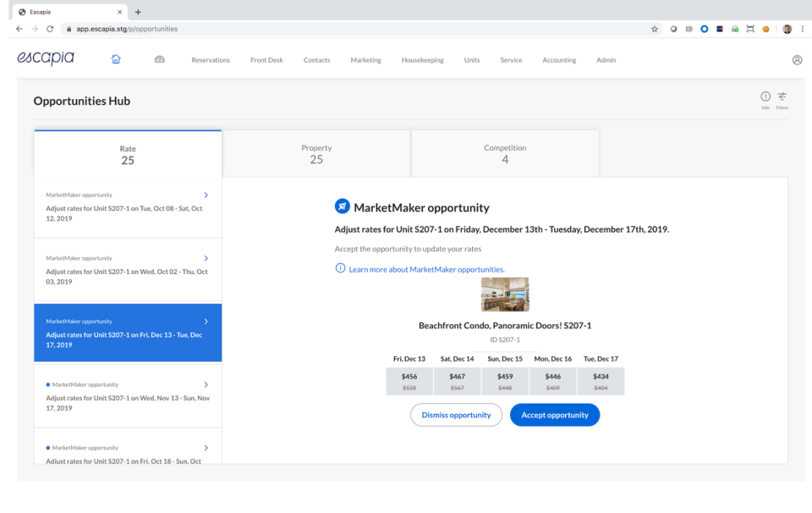Open the Marketing menu
Viewport: 812px width, 513px height.
pyautogui.click(x=365, y=60)
